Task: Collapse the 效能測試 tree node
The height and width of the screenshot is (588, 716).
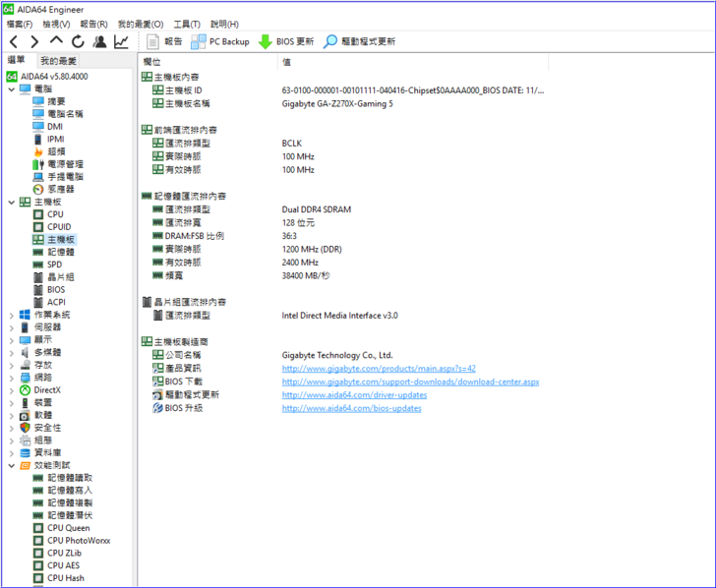Action: [11, 465]
